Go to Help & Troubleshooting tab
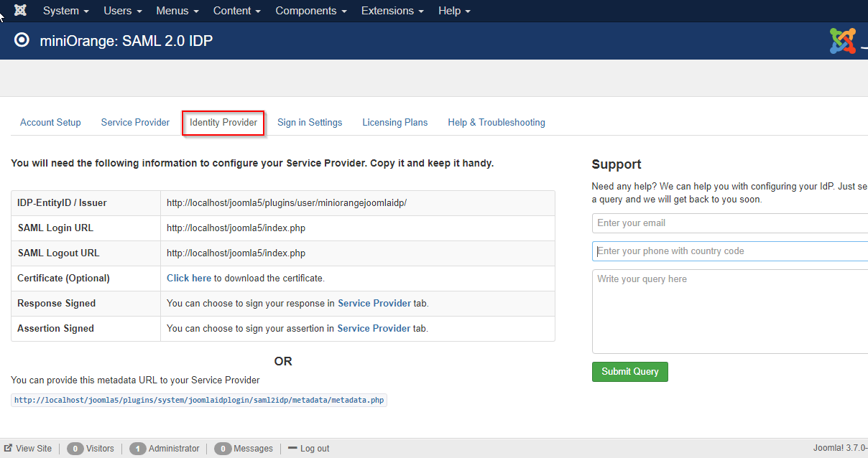Viewport: 868px width, 458px height. click(x=497, y=123)
